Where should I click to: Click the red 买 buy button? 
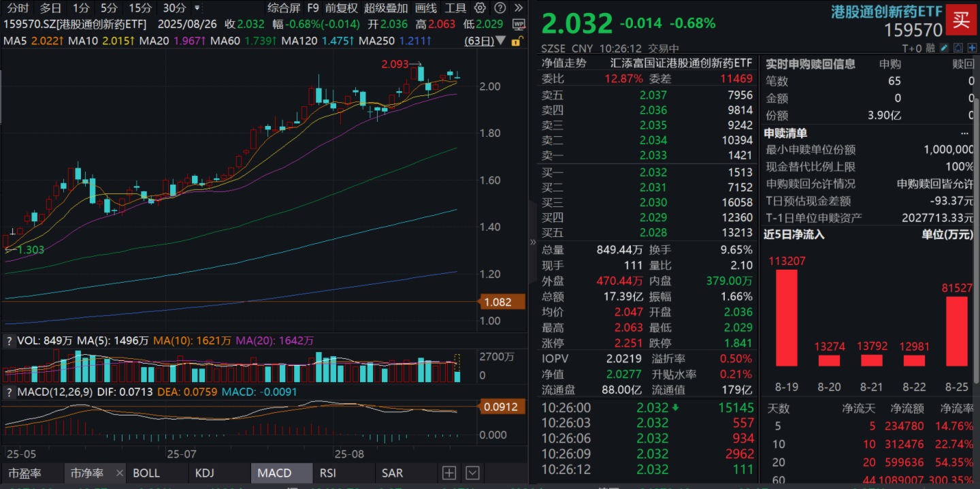click(x=961, y=20)
